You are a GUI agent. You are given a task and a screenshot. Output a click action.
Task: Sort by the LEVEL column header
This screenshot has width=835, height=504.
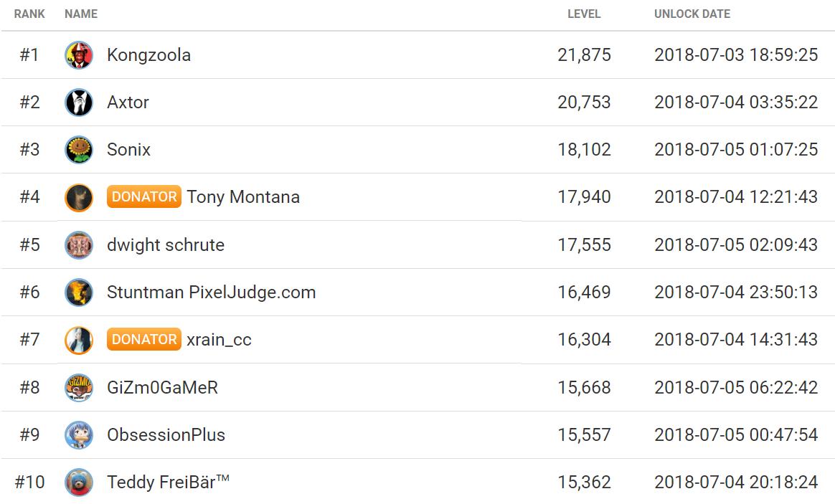[584, 14]
